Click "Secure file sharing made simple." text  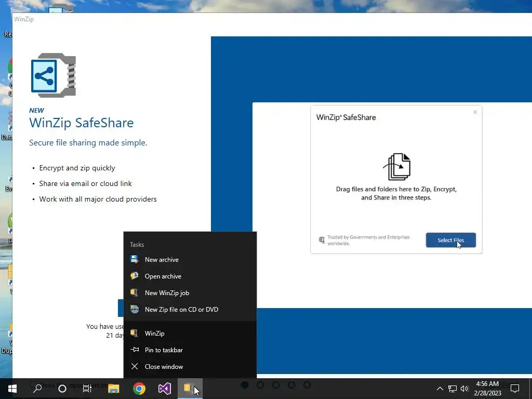click(x=88, y=143)
